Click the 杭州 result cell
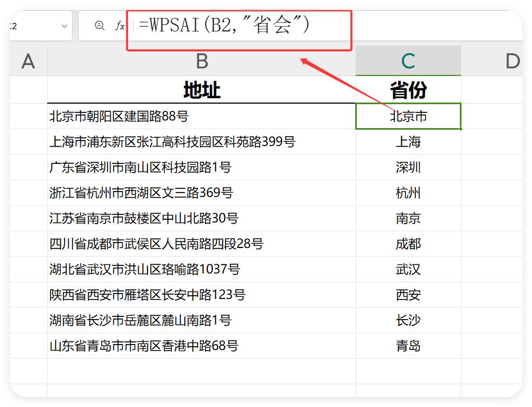The width and height of the screenshot is (532, 407). pos(408,193)
